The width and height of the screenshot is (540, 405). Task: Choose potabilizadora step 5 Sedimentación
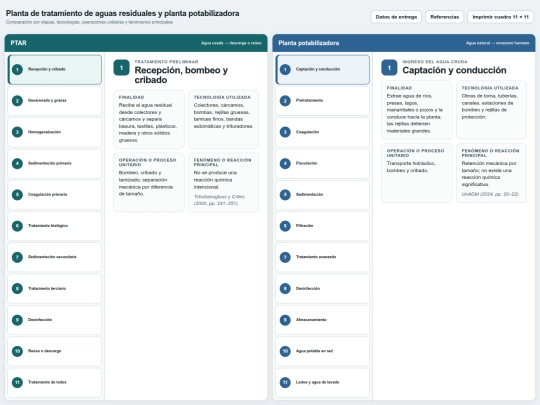point(323,195)
